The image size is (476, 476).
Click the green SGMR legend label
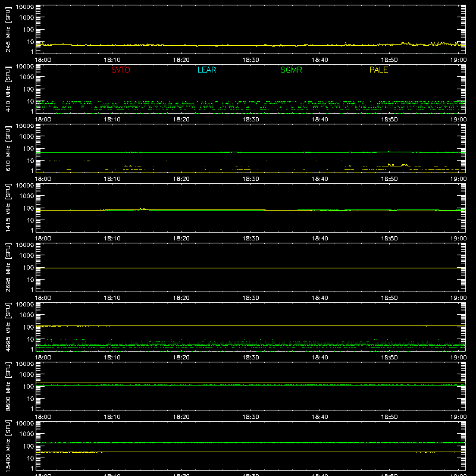coord(291,70)
